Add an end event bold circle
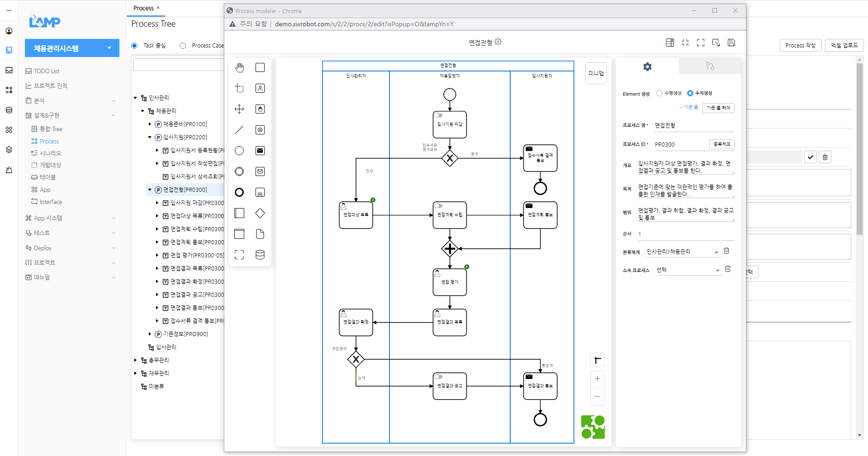The height and width of the screenshot is (456, 868). 239,192
